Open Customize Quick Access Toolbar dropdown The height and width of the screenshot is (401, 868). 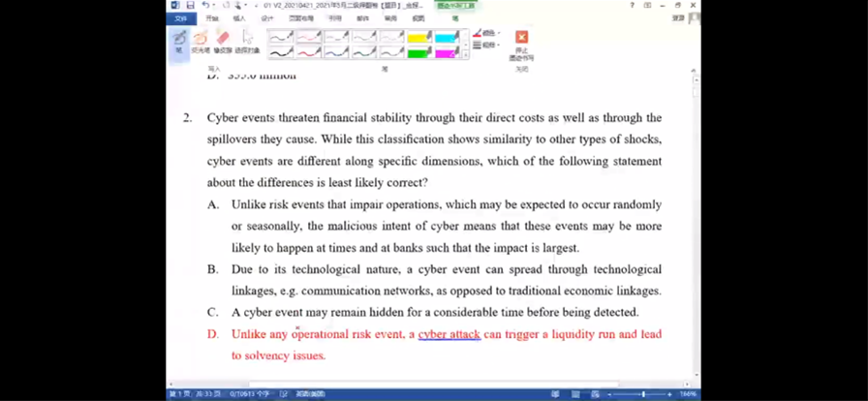tap(257, 5)
